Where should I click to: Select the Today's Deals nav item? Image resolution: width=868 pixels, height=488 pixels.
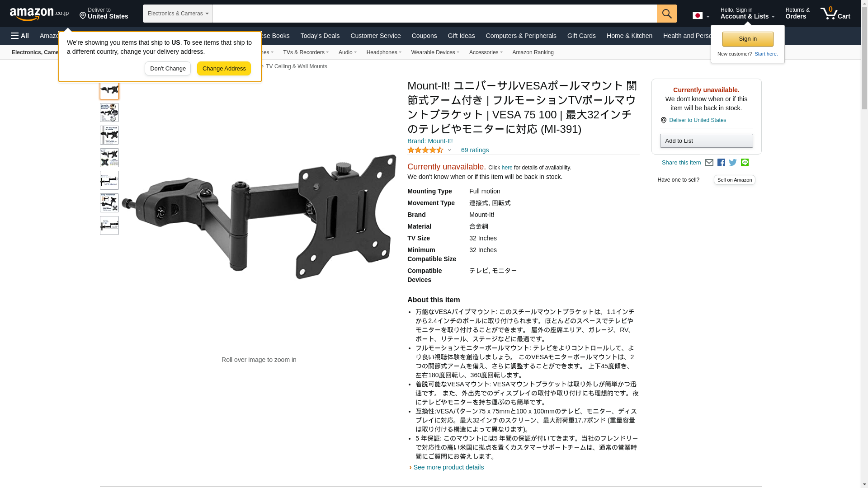point(320,36)
